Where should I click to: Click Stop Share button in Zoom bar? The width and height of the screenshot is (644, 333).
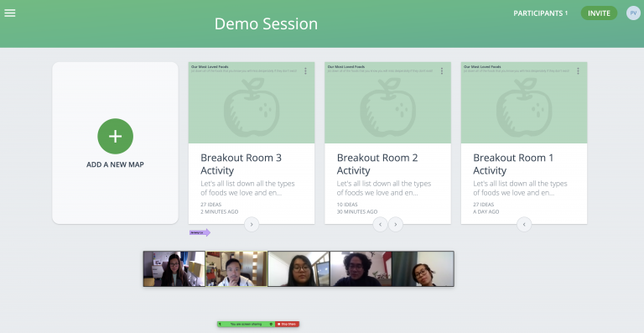point(287,324)
